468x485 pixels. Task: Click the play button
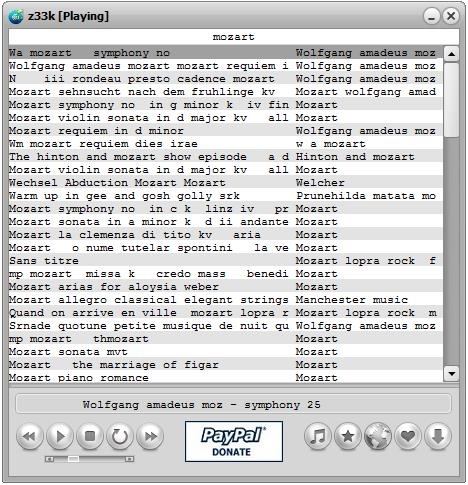(x=60, y=436)
